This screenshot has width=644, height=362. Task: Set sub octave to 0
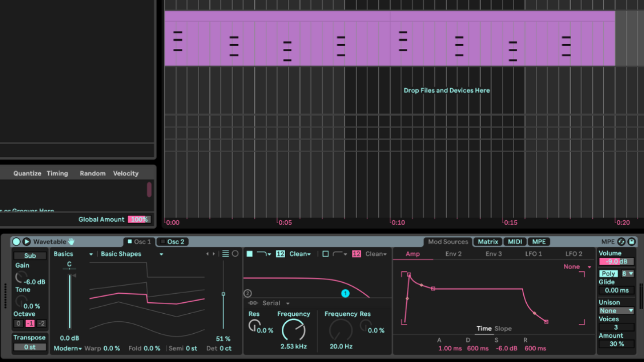click(19, 323)
